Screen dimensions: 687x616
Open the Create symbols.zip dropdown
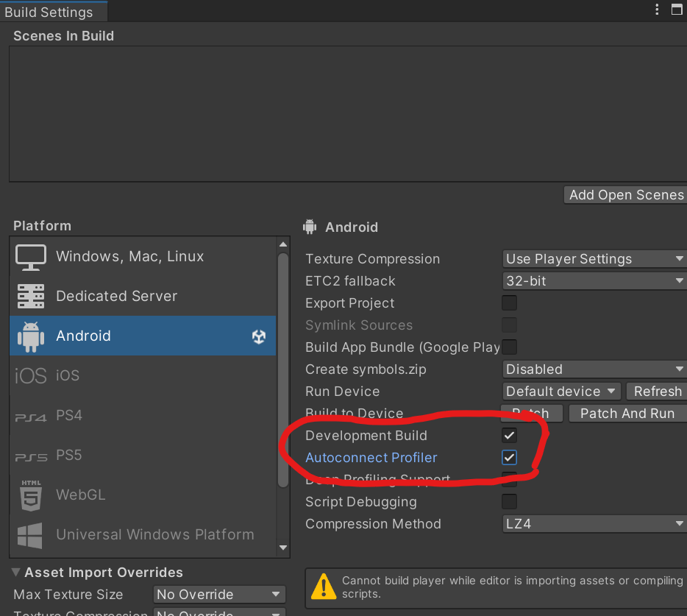pos(594,369)
